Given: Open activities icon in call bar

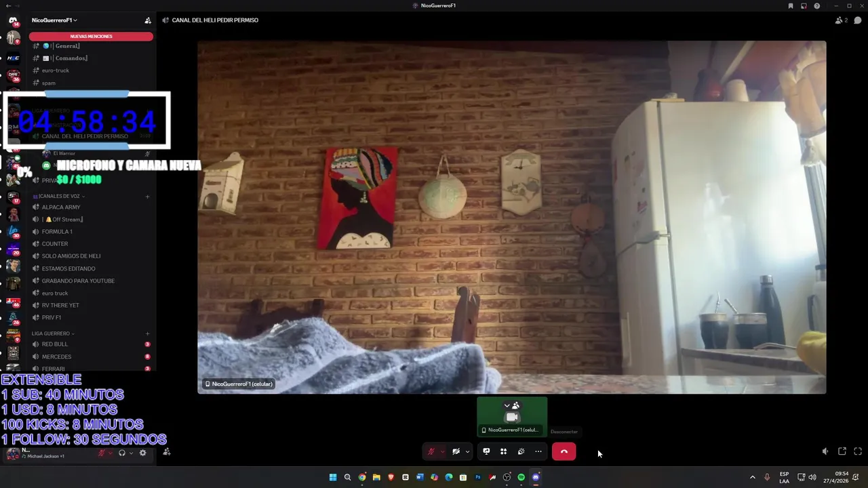Looking at the screenshot, I should 503,451.
